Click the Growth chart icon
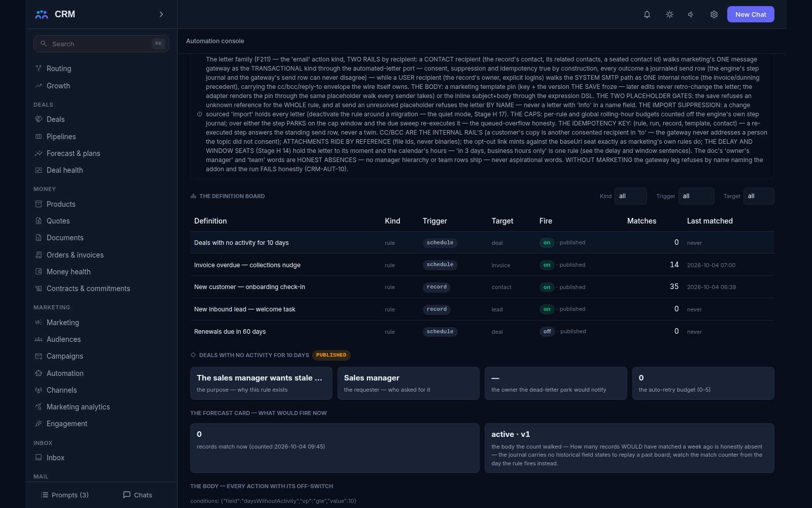The width and height of the screenshot is (812, 508). click(x=39, y=86)
